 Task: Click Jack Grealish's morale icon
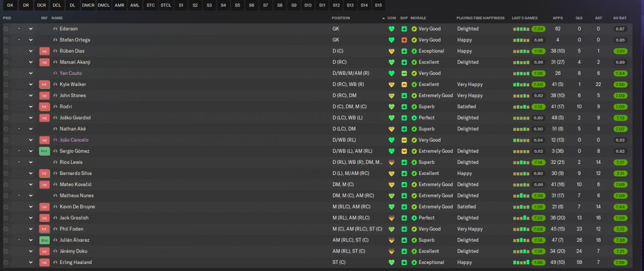pos(414,218)
